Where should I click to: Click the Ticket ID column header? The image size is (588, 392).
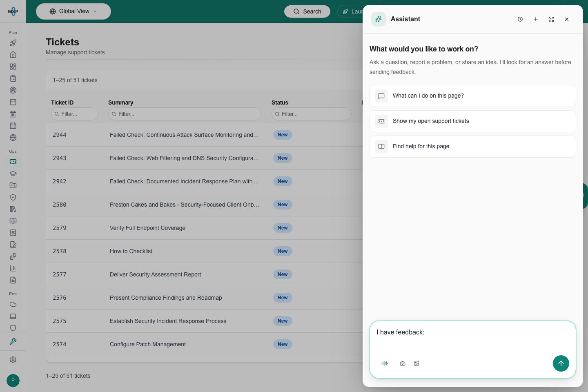click(62, 102)
